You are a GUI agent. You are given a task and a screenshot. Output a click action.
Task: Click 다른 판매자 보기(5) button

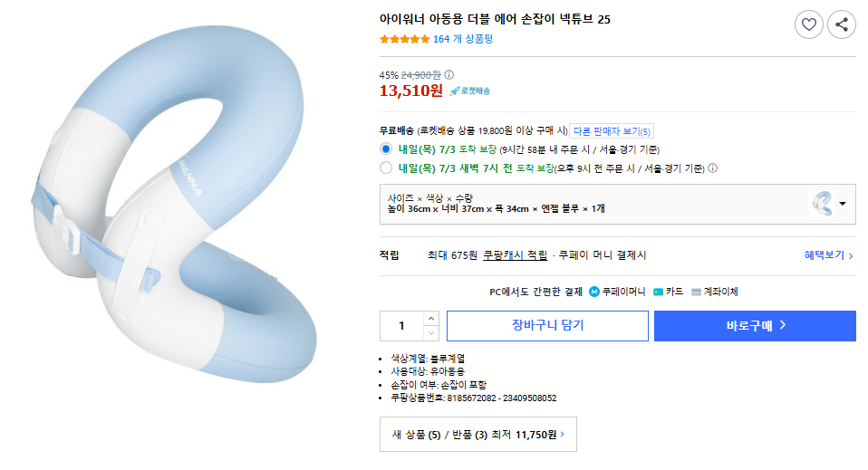pos(612,131)
